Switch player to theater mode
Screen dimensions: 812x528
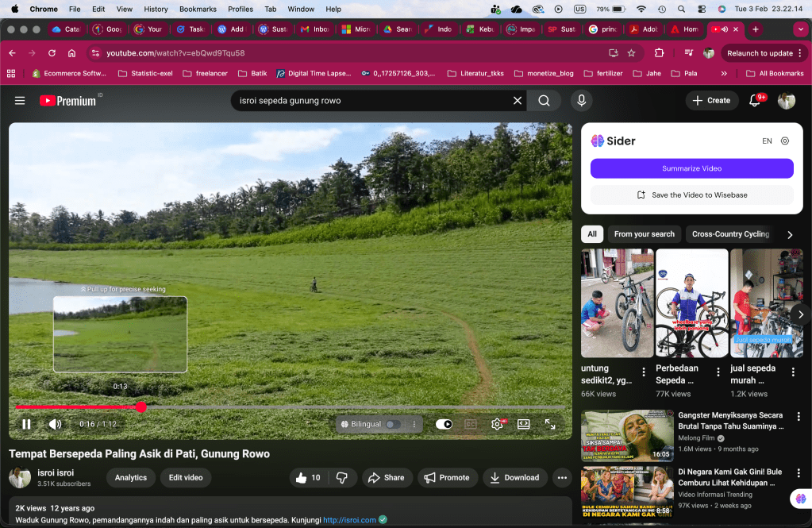click(x=524, y=424)
